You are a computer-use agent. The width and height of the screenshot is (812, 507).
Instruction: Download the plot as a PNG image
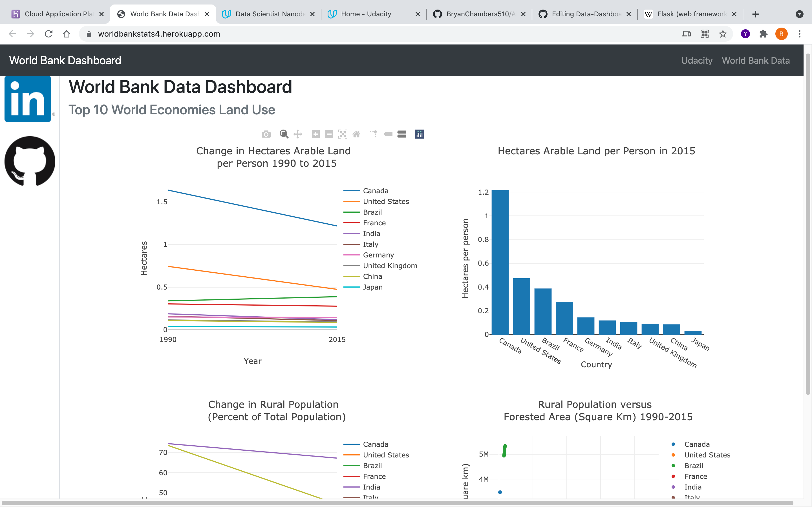coord(266,134)
